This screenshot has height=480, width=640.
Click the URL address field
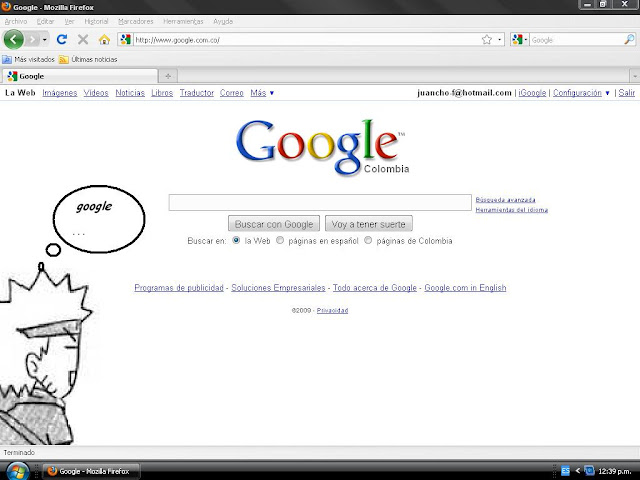tap(306, 40)
